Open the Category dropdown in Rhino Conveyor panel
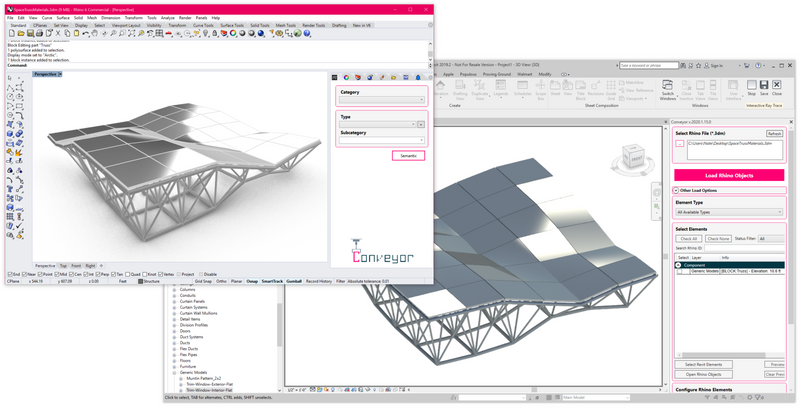 [x=382, y=100]
